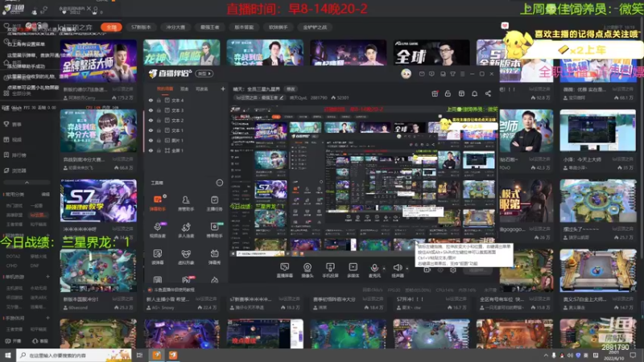The image size is (644, 362).
Task: Hide the 图片 1 source with its eye icon
Action: pyautogui.click(x=151, y=140)
